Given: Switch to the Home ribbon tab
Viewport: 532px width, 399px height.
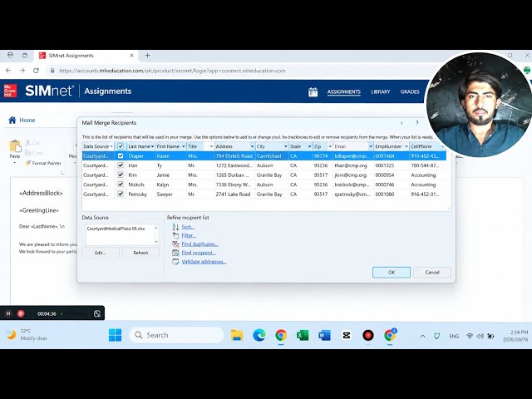Looking at the screenshot, I should [27, 120].
